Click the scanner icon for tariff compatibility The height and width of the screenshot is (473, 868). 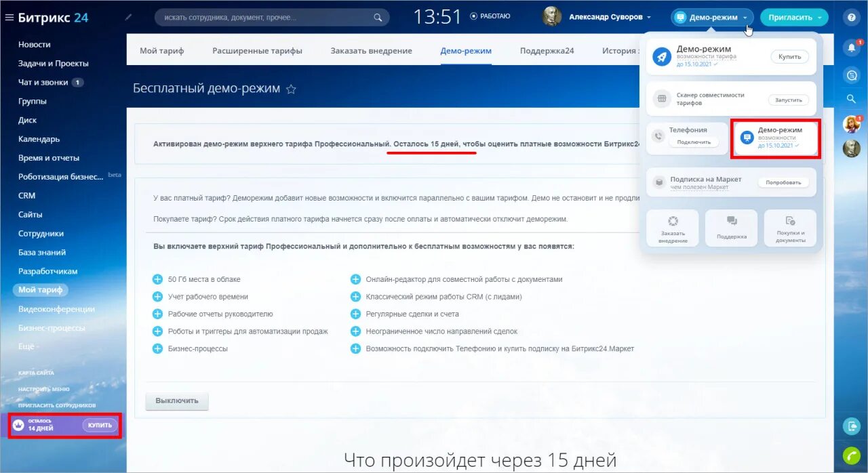click(662, 99)
